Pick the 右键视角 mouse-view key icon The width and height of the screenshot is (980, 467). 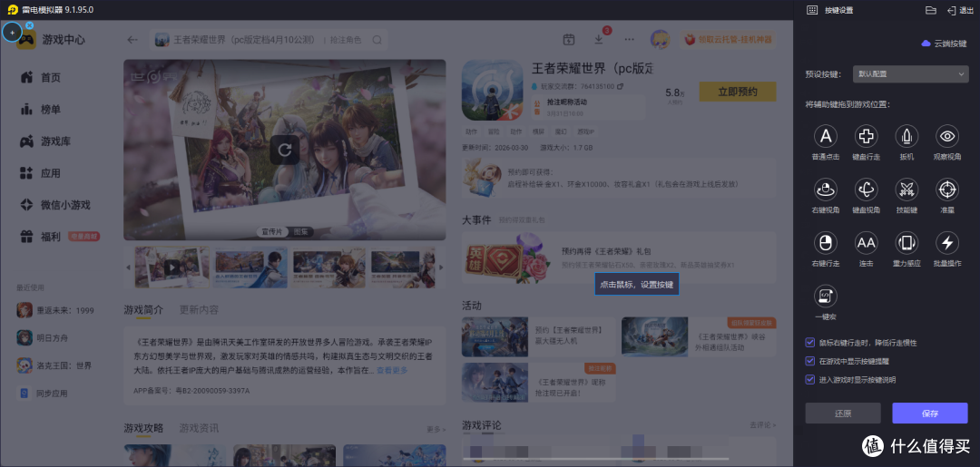coord(826,189)
